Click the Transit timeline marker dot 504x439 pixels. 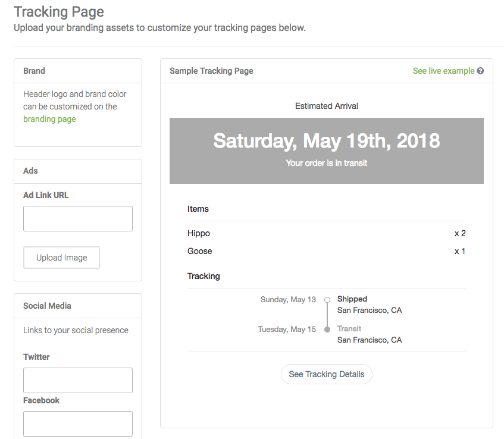pos(327,330)
